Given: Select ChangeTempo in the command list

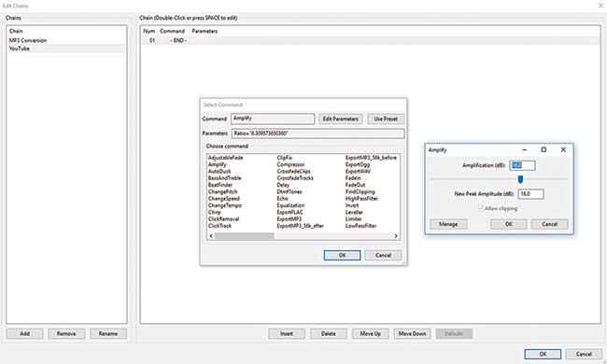Looking at the screenshot, I should click(x=225, y=205).
